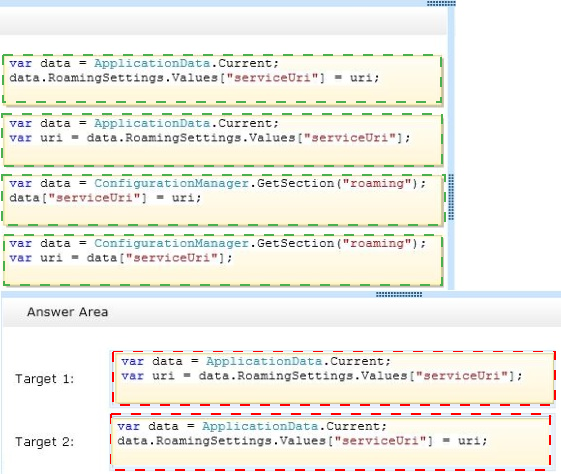
Task: Click the code placed in Target 1
Action: [x=333, y=378]
